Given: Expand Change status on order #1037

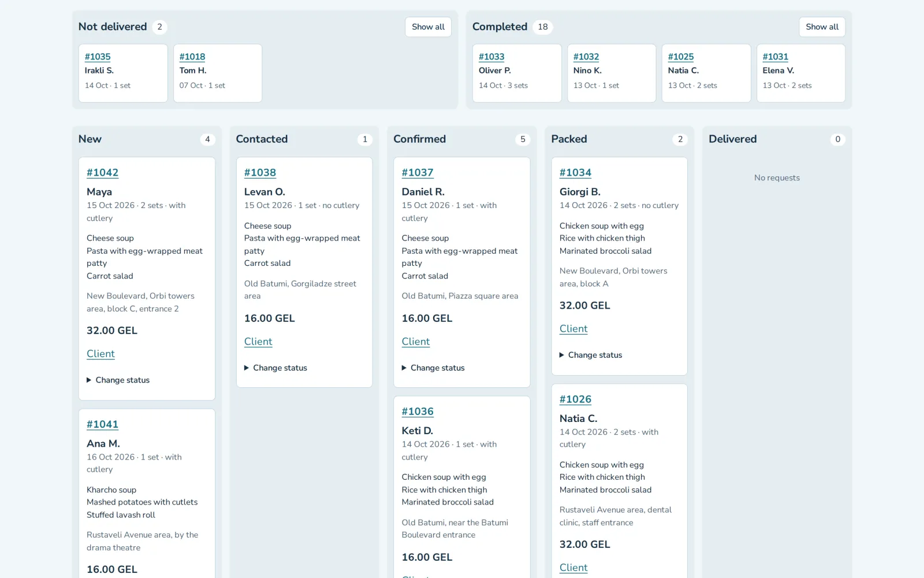Looking at the screenshot, I should click(434, 368).
